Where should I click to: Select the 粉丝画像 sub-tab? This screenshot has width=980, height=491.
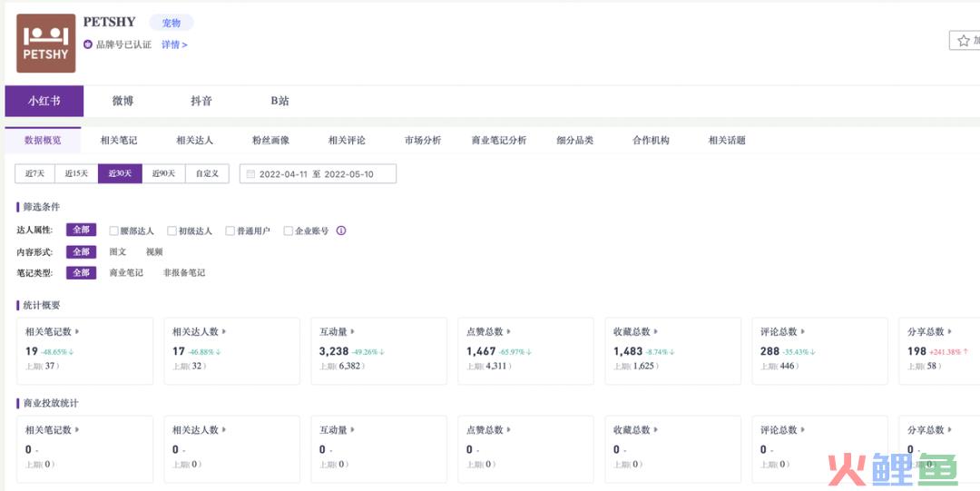(270, 140)
